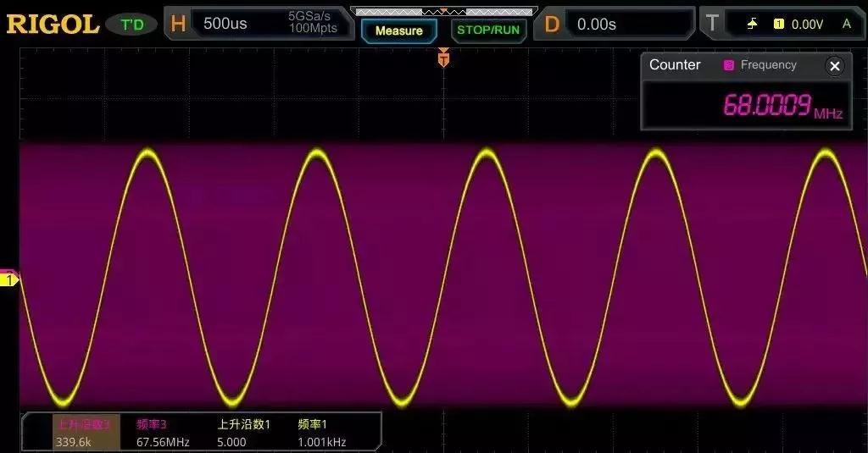Screen dimensions: 868x453
Task: Click the 100Mpts memory depth readout
Action: [313, 28]
